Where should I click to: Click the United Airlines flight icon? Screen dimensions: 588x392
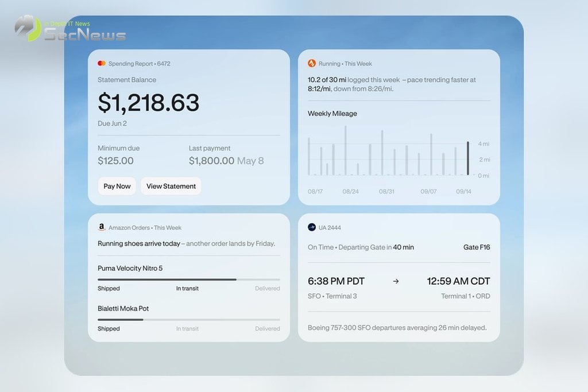tap(312, 227)
